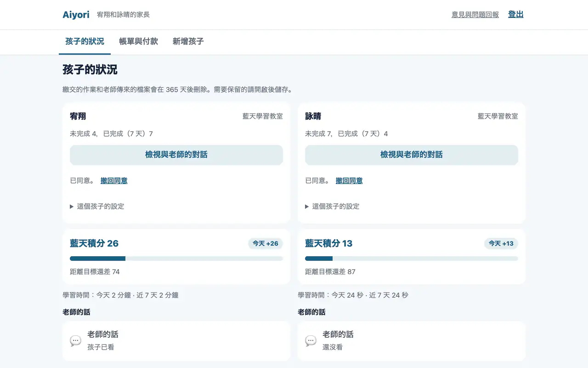View 宥翔's 檢視與老師的對話 button
The image size is (588, 368).
pyautogui.click(x=176, y=155)
